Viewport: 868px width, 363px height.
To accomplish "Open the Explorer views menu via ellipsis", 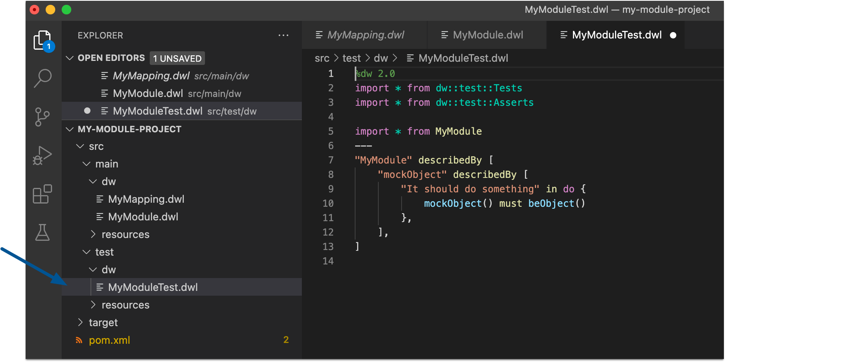I will [x=283, y=35].
